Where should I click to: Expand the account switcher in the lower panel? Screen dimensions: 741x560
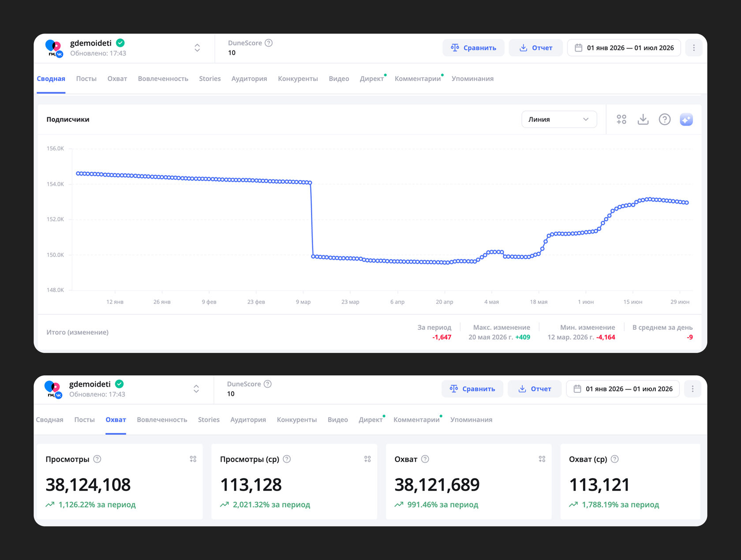[x=196, y=389]
